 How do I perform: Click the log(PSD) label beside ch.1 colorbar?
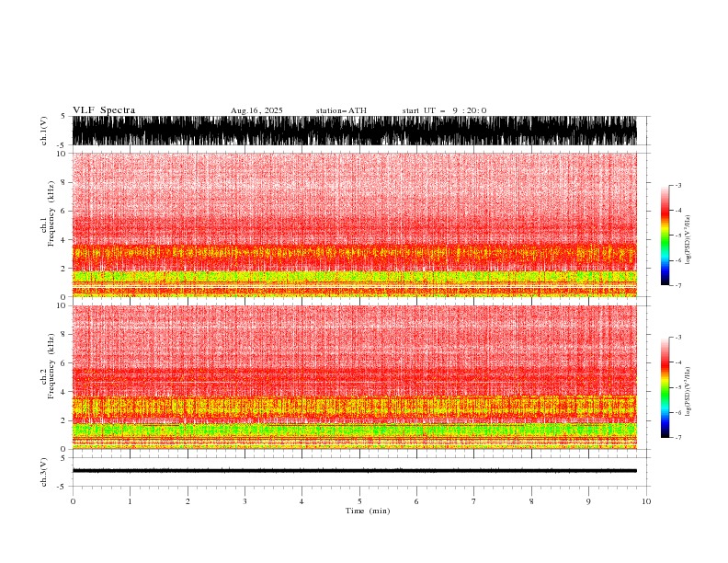point(688,240)
